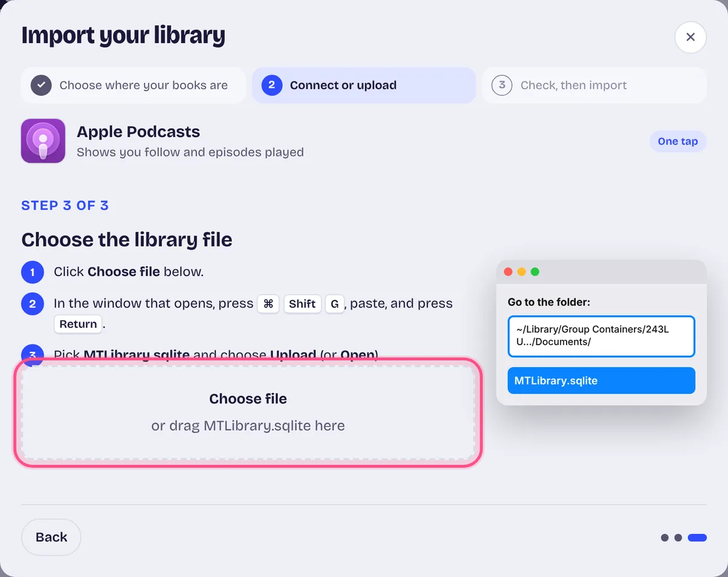728x577 pixels.
Task: Click the active blue pagination pill
Action: pyautogui.click(x=697, y=538)
